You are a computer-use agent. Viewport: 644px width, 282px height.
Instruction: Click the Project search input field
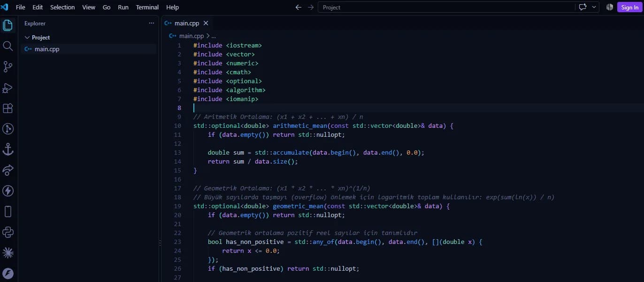(x=446, y=7)
